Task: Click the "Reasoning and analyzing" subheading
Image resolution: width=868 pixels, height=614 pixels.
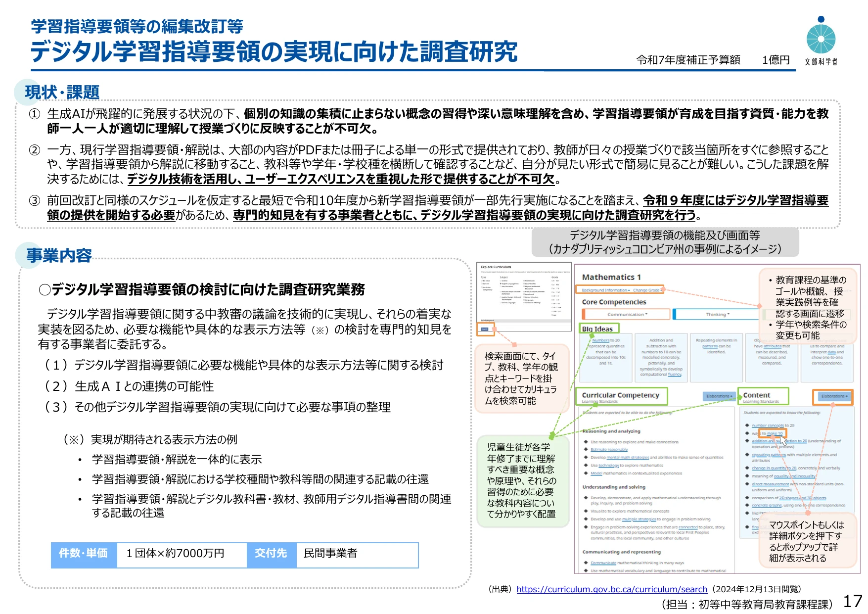Action: [x=611, y=431]
